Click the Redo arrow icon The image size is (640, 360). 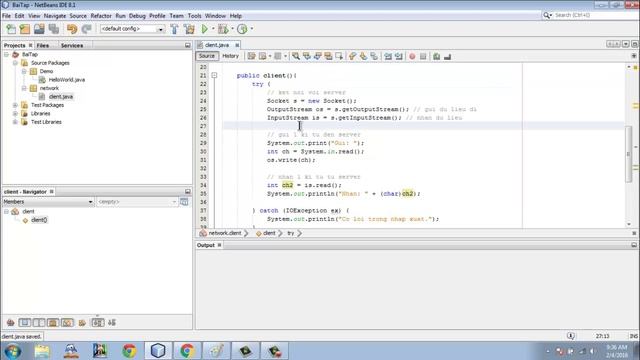click(x=86, y=29)
